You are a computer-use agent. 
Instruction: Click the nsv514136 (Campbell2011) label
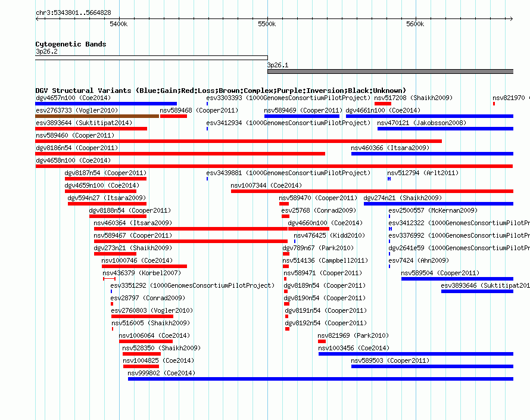point(325,261)
